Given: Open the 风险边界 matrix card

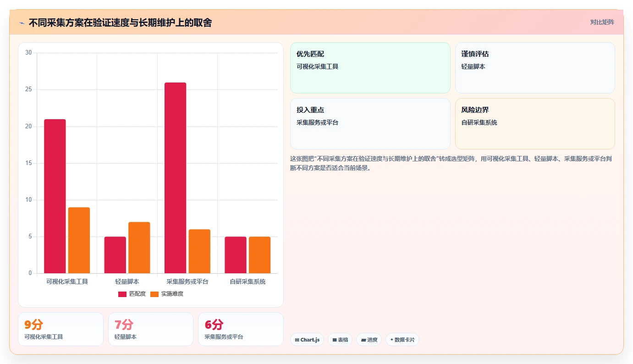Looking at the screenshot, I should 535,124.
